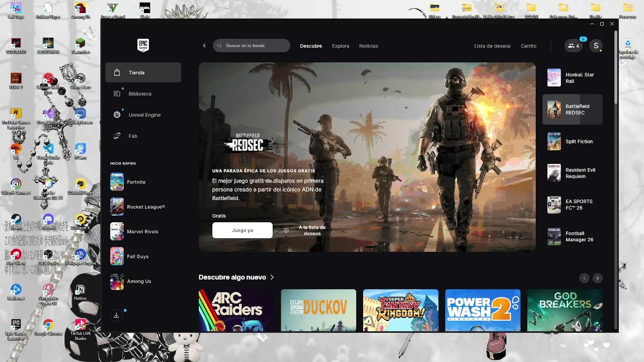The height and width of the screenshot is (362, 644).
Task: Open the friends list button showing 4
Action: click(574, 46)
